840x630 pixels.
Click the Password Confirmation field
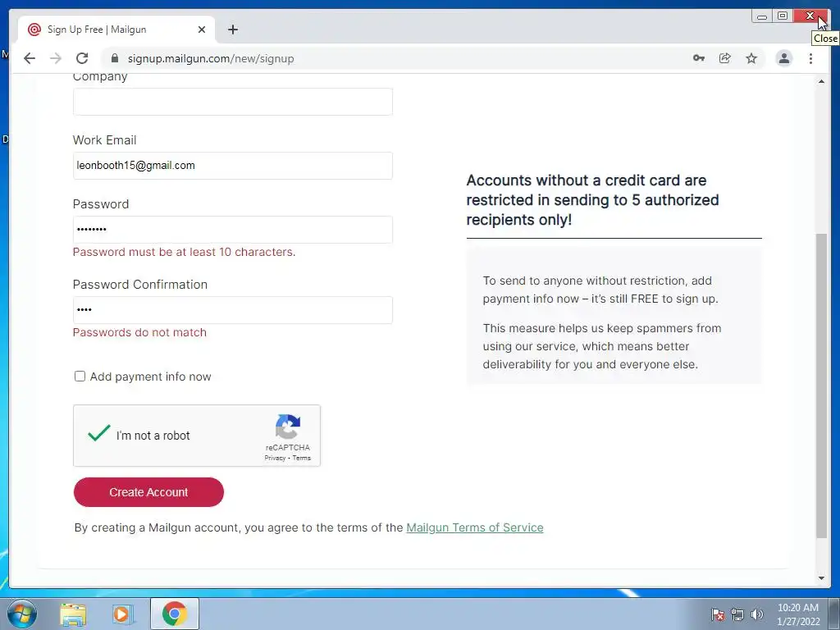click(x=232, y=310)
